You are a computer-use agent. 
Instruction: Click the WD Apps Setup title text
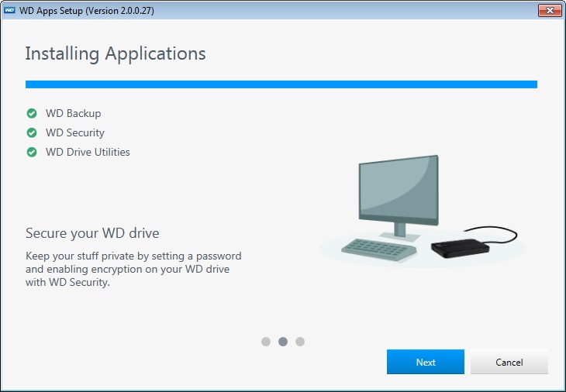pyautogui.click(x=87, y=11)
